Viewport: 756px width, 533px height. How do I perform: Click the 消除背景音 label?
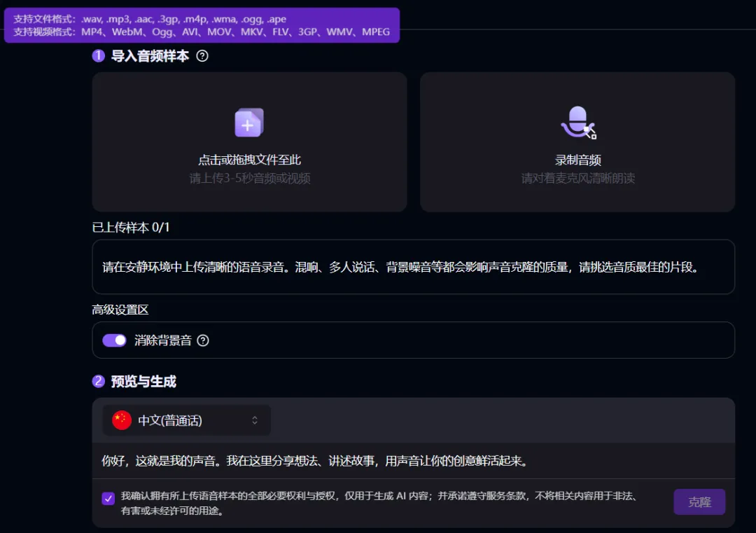click(x=163, y=340)
